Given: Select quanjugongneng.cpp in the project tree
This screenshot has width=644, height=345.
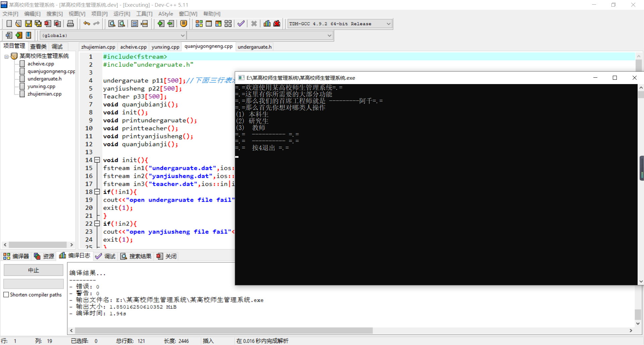Looking at the screenshot, I should pos(51,71).
